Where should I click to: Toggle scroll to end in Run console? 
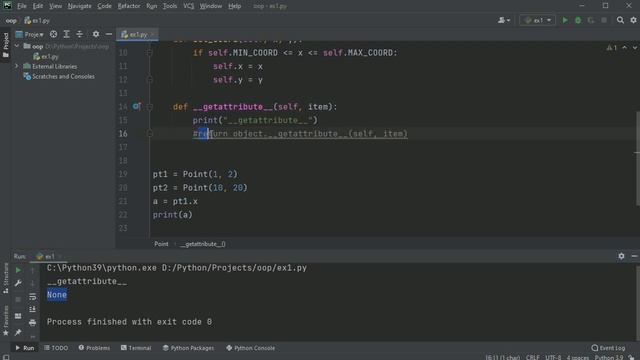tap(33, 309)
